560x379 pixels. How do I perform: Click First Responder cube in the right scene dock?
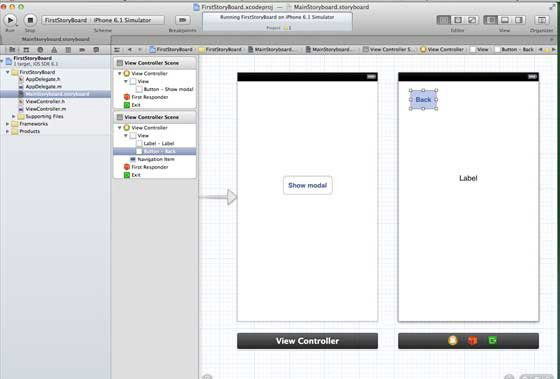[x=472, y=341]
